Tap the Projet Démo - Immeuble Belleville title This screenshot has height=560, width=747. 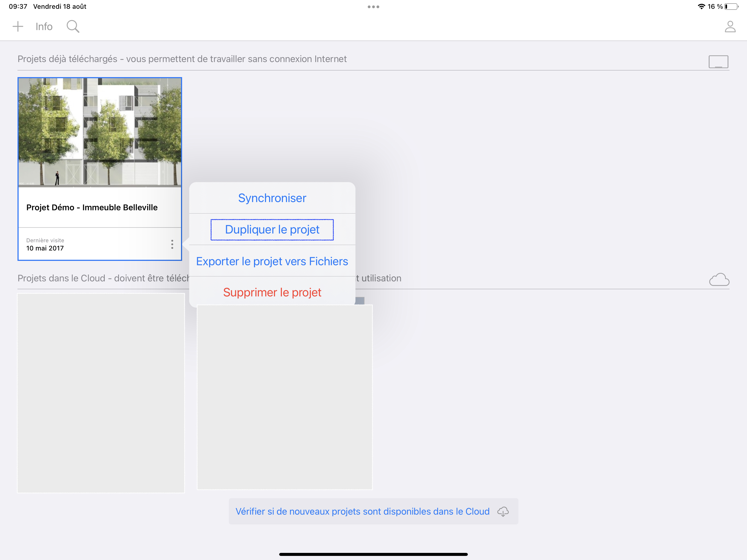coord(92,207)
